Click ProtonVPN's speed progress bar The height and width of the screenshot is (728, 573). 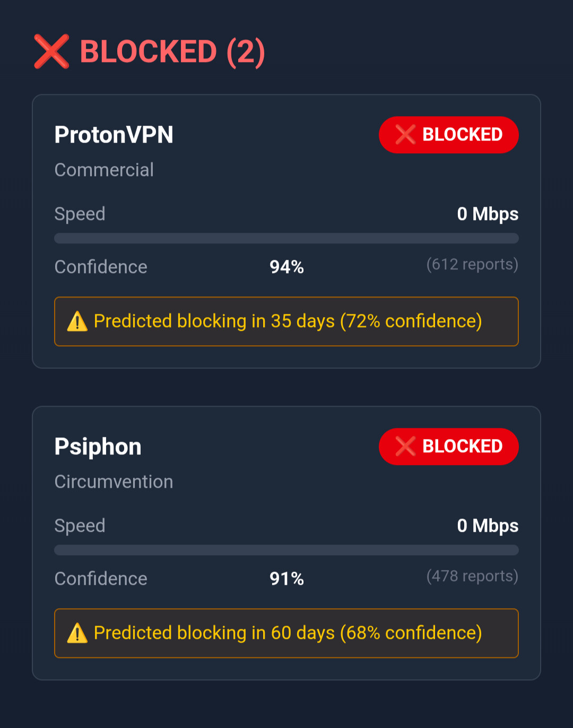tap(286, 238)
